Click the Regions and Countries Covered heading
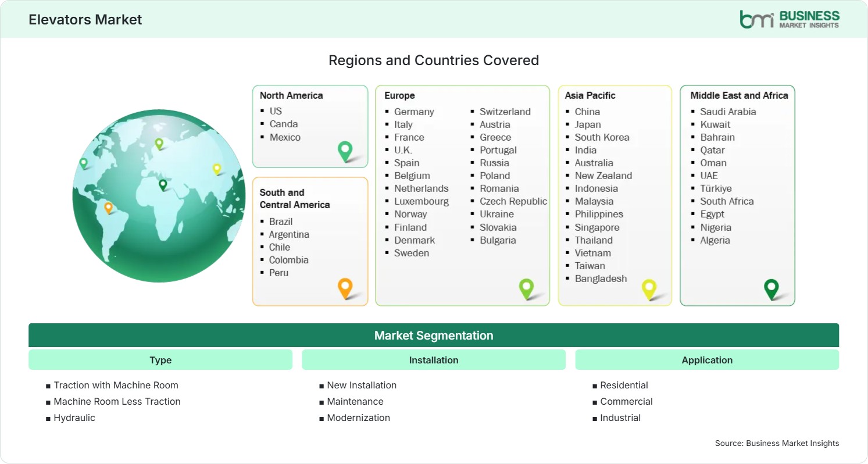868x464 pixels. coord(434,60)
